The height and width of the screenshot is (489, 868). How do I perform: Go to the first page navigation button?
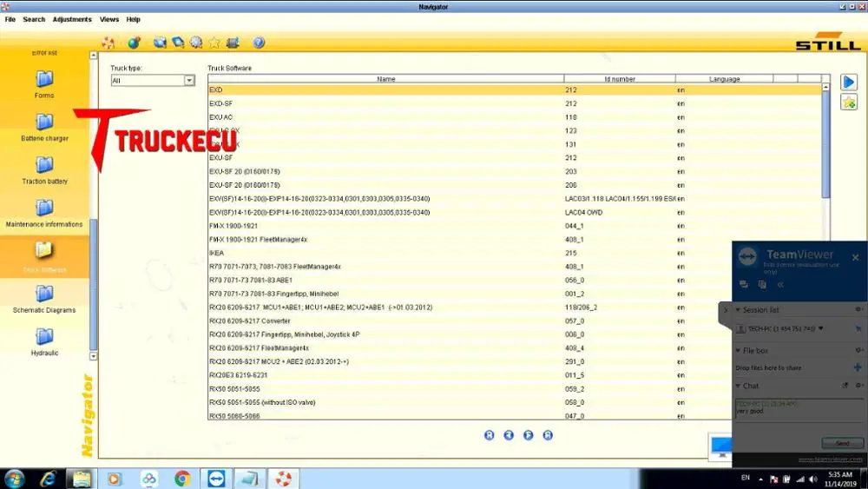tap(489, 435)
